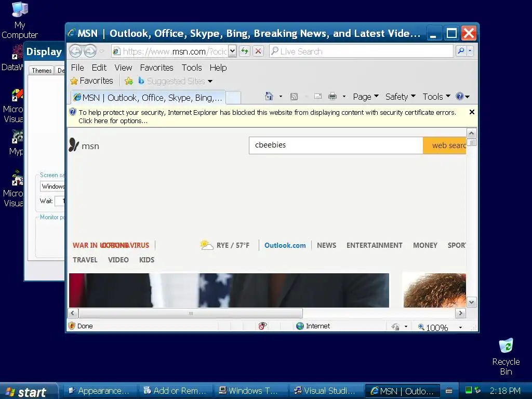Open the Favorites star button
The width and height of the screenshot is (532, 399).
click(91, 81)
